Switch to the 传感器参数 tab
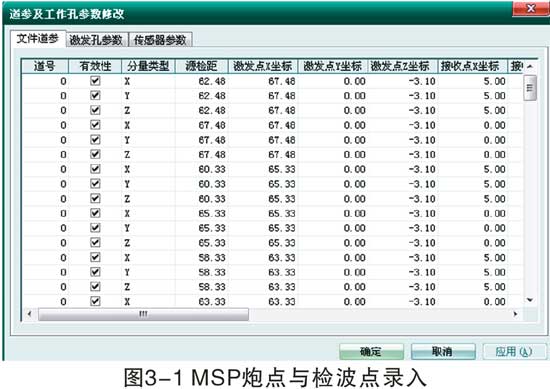The width and height of the screenshot is (550, 389). pyautogui.click(x=160, y=40)
